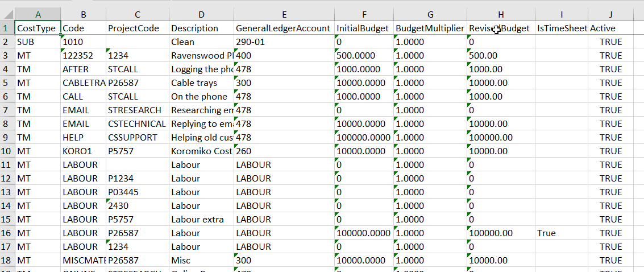
Task: Select the CSTECHNICAL project code cell
Action: [138, 123]
